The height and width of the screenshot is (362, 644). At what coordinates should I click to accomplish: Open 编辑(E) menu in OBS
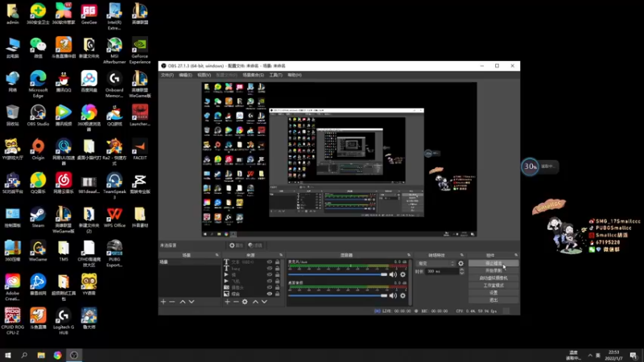[x=185, y=75]
